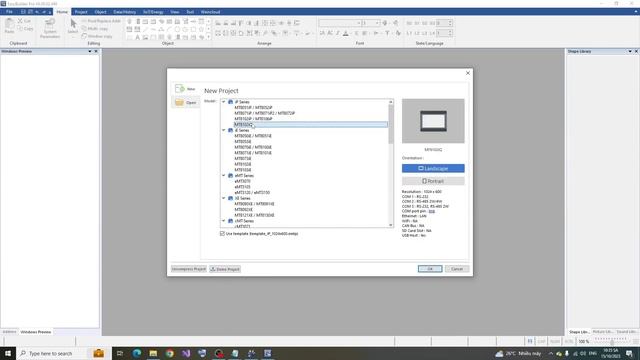This screenshot has height=360, width=640.
Task: Click the eMT Series folder icon
Action: point(231,176)
